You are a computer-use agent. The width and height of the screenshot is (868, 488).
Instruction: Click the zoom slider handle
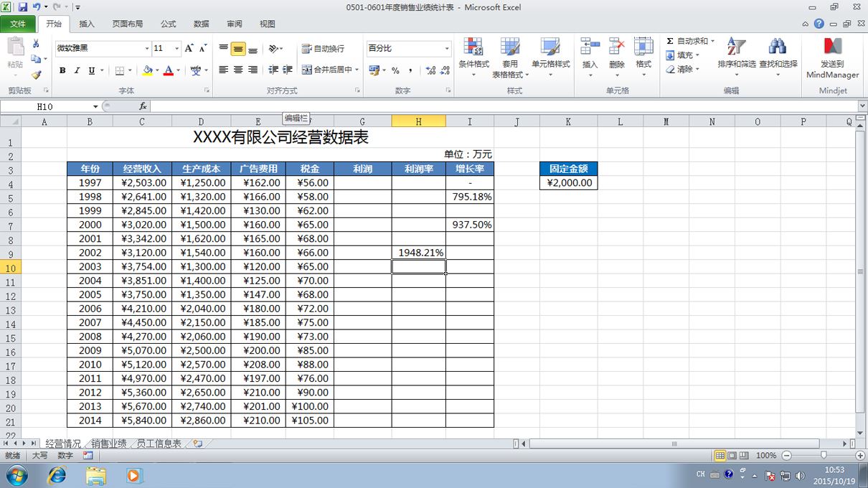pos(823,456)
